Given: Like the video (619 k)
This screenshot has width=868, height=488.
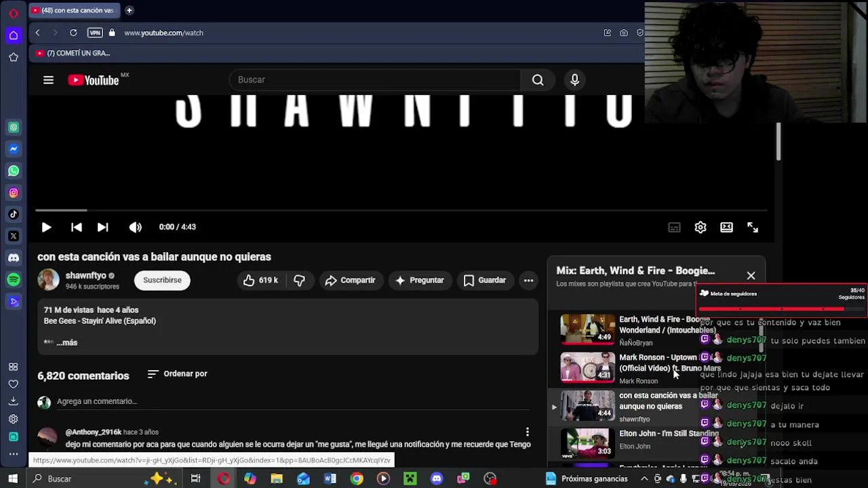Looking at the screenshot, I should [x=260, y=280].
